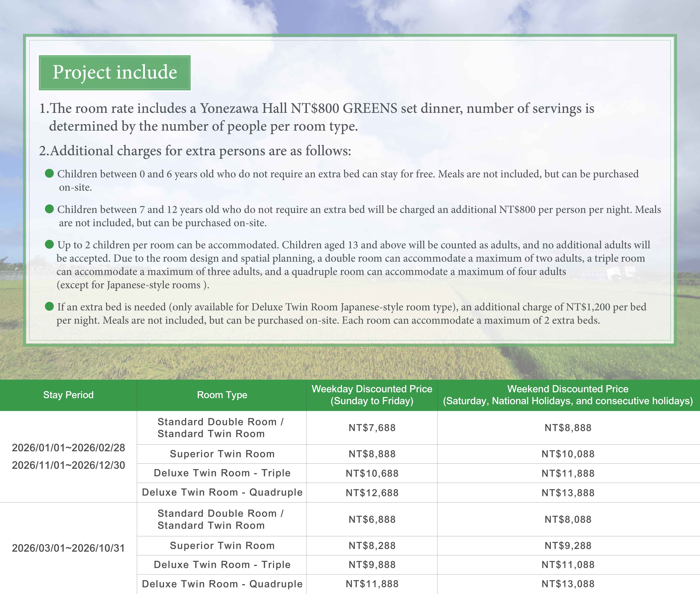
Task: Click the Project include heading banner
Action: click(x=115, y=72)
